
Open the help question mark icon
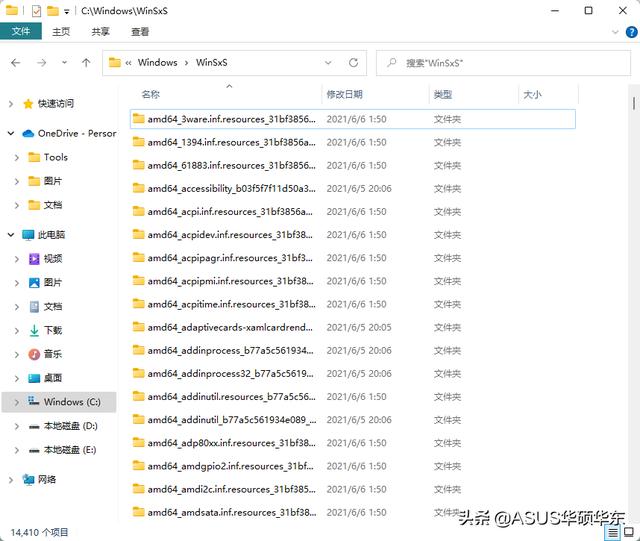click(631, 32)
